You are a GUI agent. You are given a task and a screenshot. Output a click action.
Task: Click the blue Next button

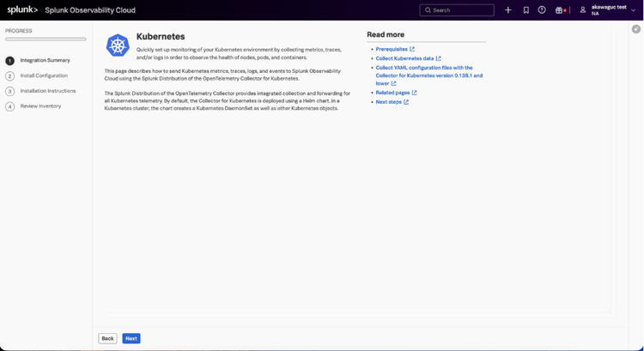pos(131,338)
